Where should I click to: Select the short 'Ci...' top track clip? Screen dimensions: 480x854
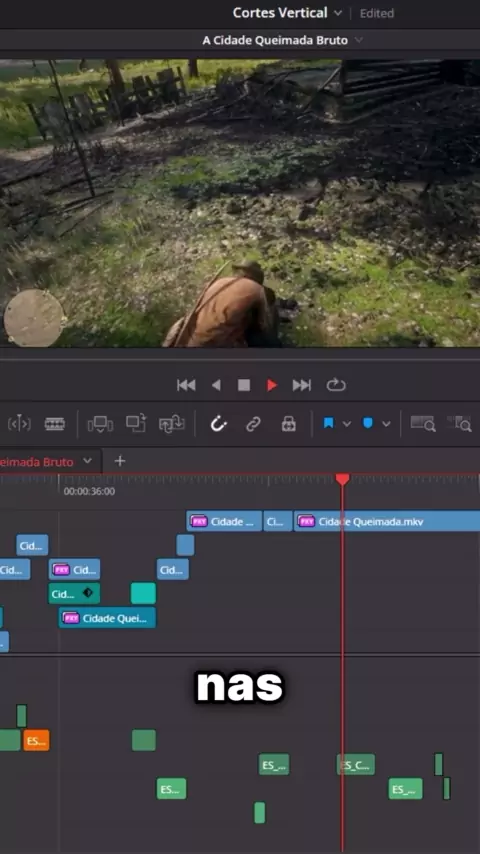tap(278, 521)
